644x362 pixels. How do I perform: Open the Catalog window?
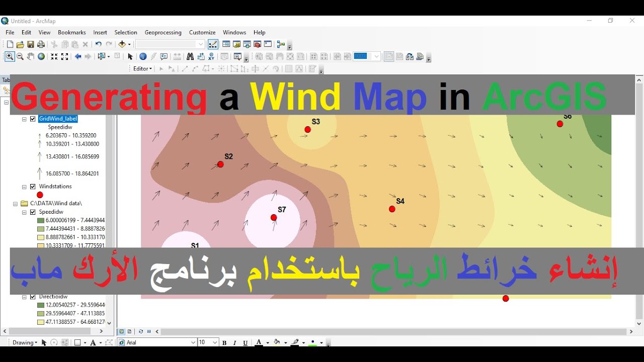236,44
